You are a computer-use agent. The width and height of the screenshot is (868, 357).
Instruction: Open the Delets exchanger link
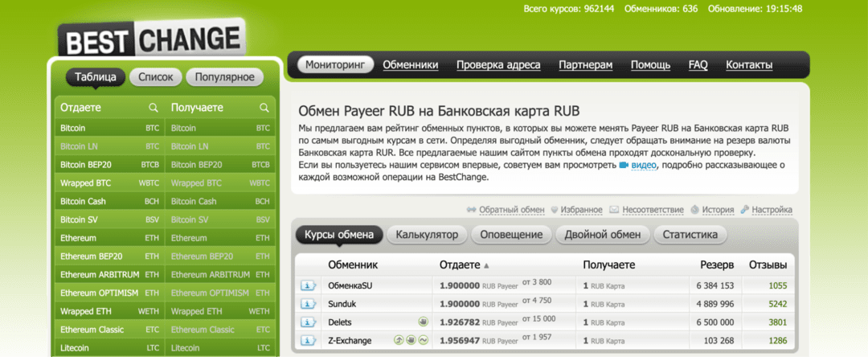(340, 322)
